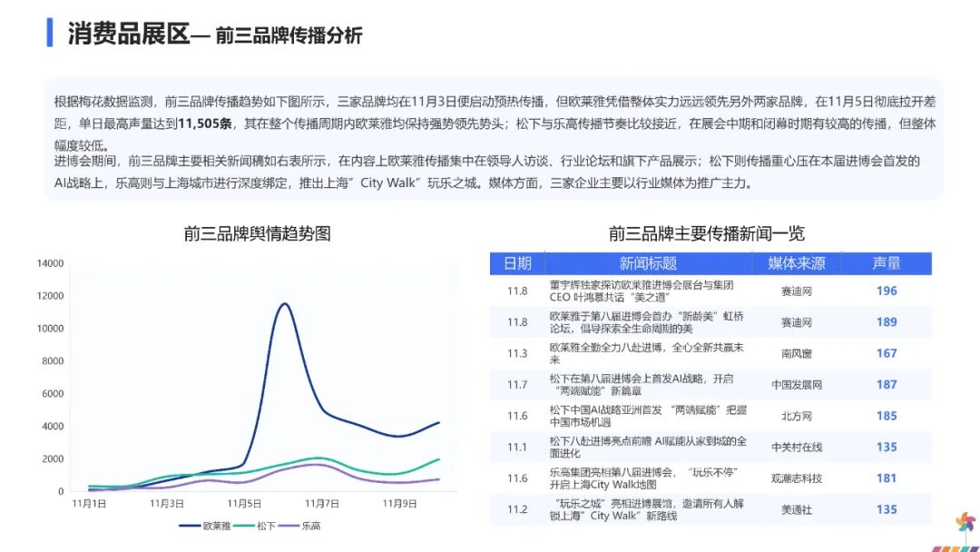980x552 pixels.
Task: Click the x-axis label 11月7日
Action: pos(322,503)
